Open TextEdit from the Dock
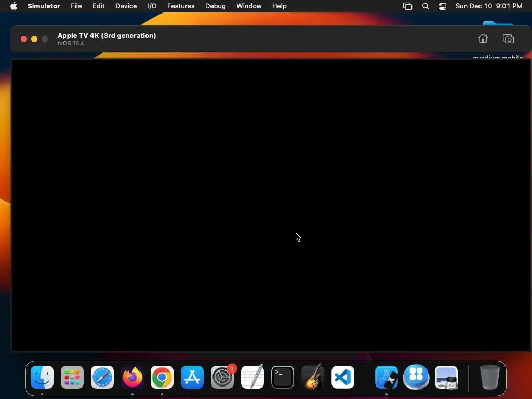This screenshot has height=399, width=532. pos(252,377)
